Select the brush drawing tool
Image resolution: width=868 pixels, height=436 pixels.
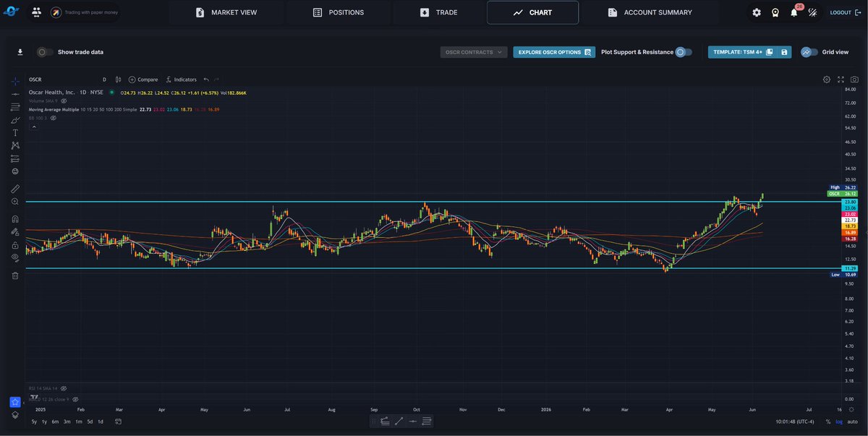tap(15, 120)
